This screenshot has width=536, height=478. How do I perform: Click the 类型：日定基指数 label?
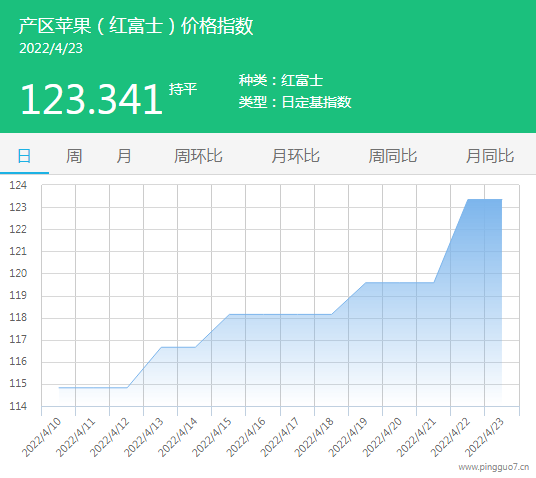pyautogui.click(x=295, y=102)
